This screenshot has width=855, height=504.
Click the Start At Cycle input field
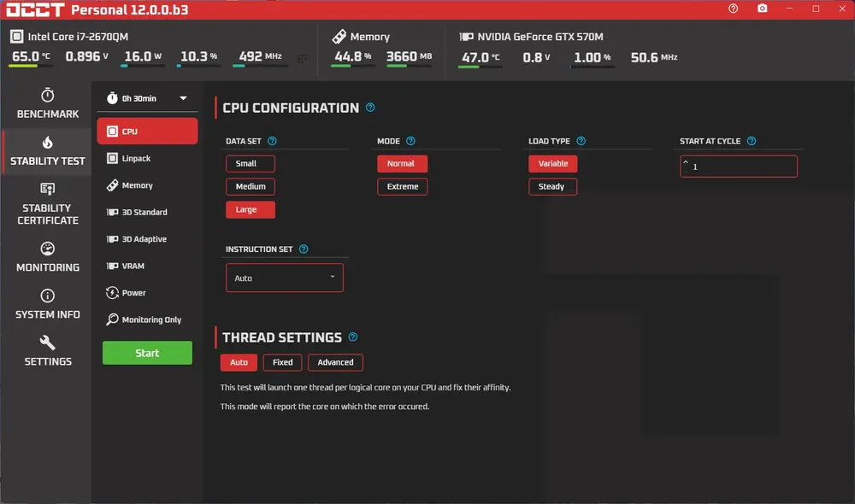pos(739,167)
